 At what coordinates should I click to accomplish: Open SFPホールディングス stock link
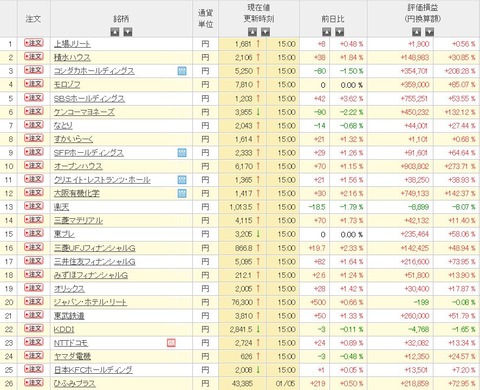(x=89, y=153)
